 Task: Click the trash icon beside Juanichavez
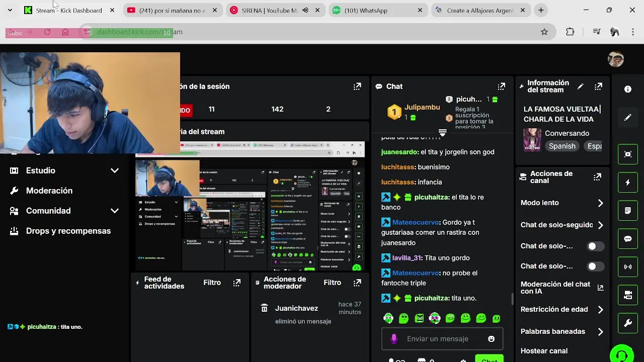[264, 308]
